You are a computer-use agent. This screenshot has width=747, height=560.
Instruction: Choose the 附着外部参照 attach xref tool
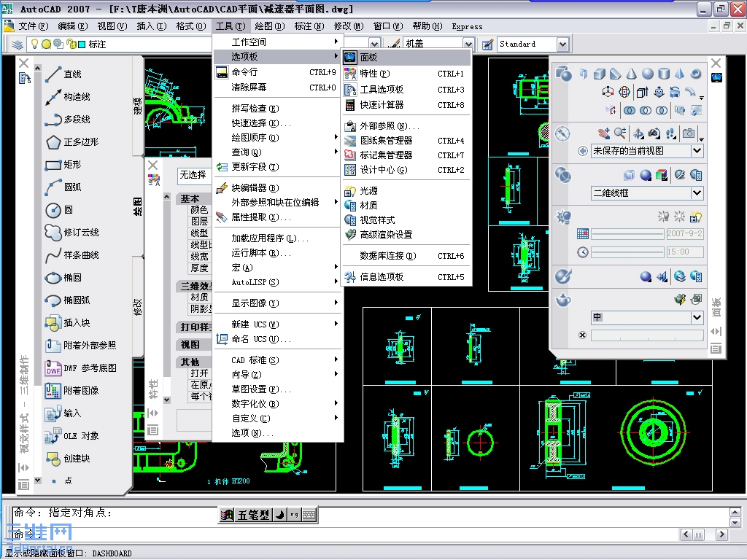click(81, 345)
